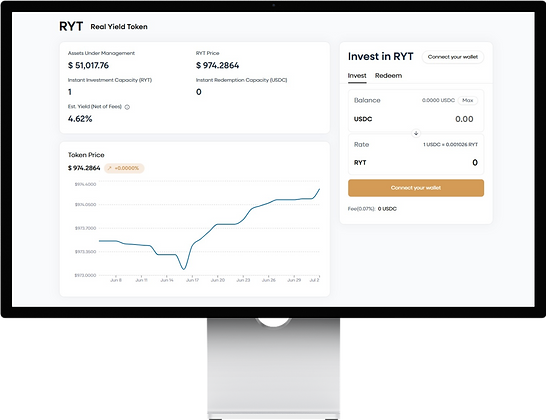
Task: Click the 4.62% estimated yield value
Action: (x=80, y=119)
